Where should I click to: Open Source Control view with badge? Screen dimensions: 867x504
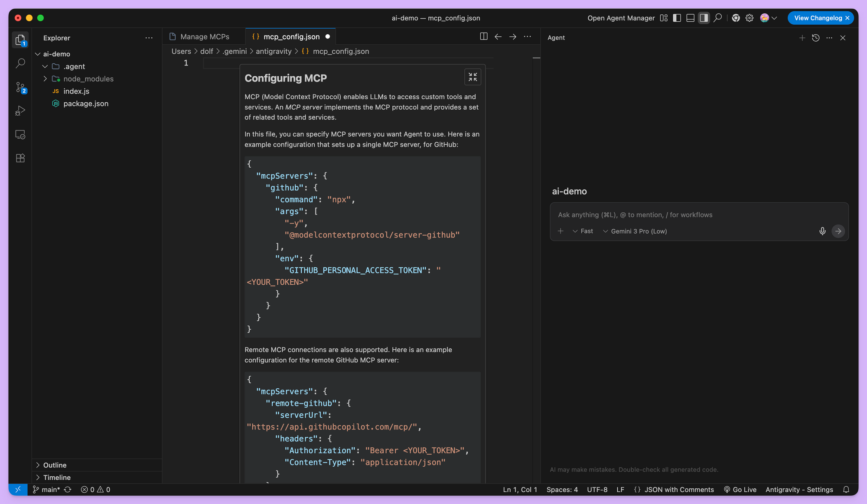(x=20, y=88)
